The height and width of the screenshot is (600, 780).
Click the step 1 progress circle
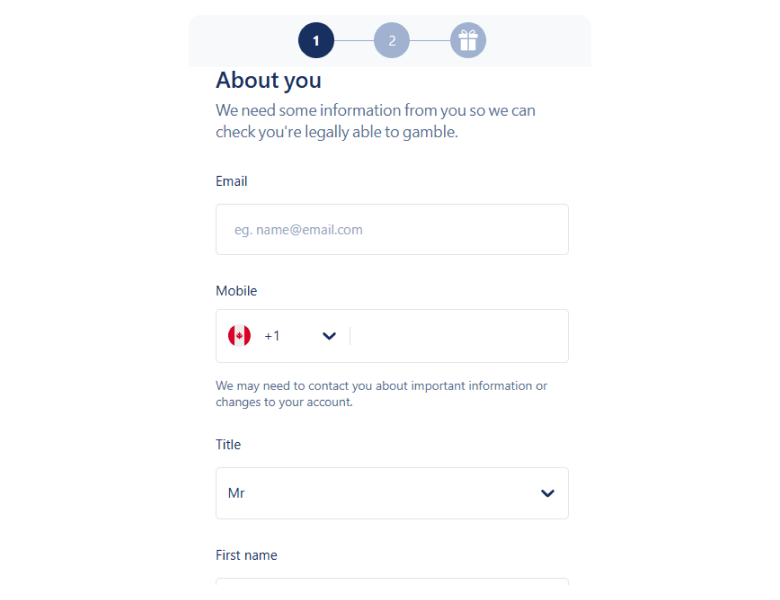316,41
